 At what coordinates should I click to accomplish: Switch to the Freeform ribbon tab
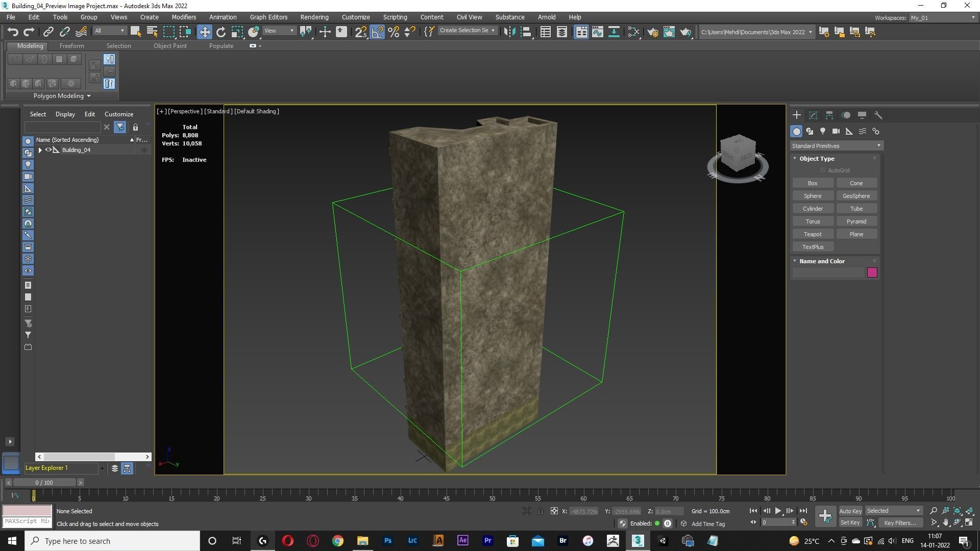point(71,46)
